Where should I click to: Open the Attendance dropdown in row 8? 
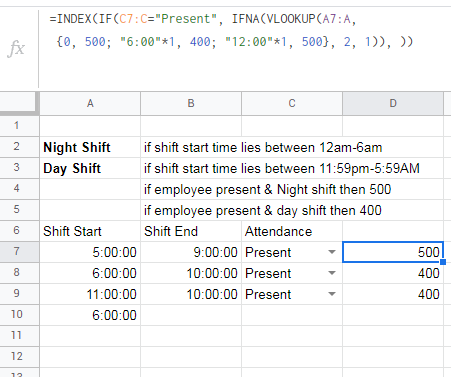click(332, 273)
